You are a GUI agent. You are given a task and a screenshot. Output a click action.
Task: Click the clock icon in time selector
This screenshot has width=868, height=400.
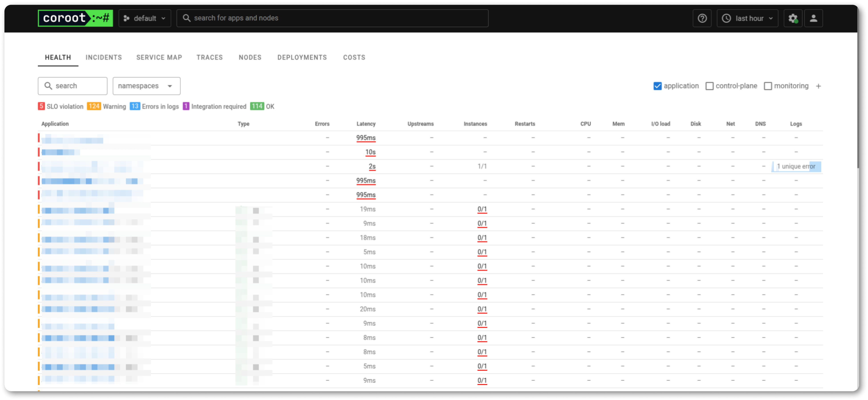[x=726, y=18]
